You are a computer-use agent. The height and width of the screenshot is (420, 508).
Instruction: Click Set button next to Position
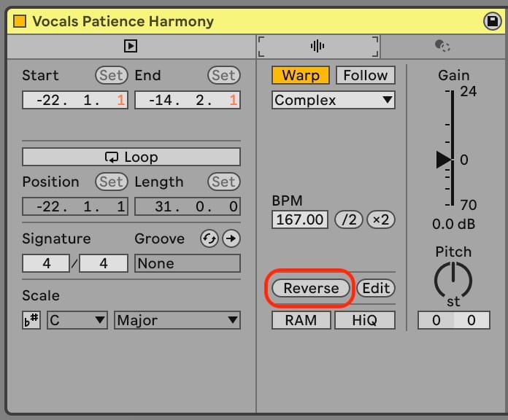tap(112, 182)
